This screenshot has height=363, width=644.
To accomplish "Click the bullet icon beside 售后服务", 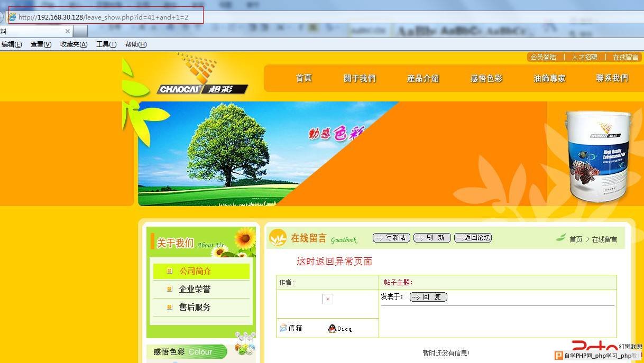I will click(x=170, y=307).
